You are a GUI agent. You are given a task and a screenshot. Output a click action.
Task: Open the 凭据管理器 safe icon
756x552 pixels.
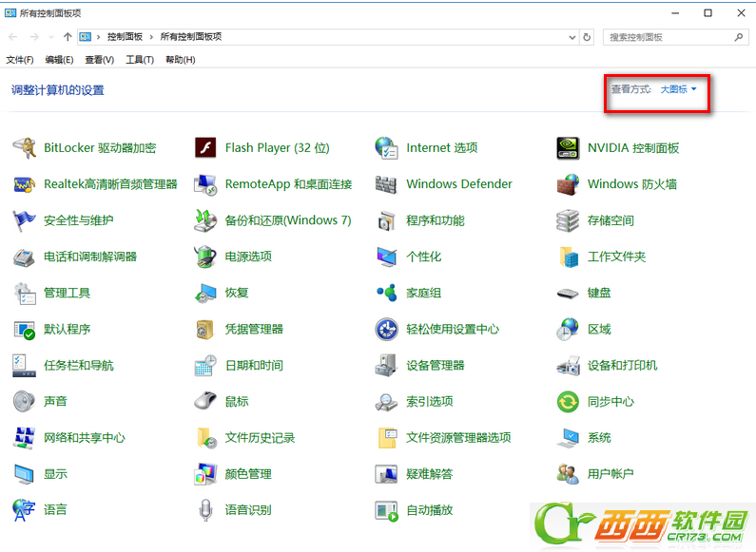pos(205,330)
